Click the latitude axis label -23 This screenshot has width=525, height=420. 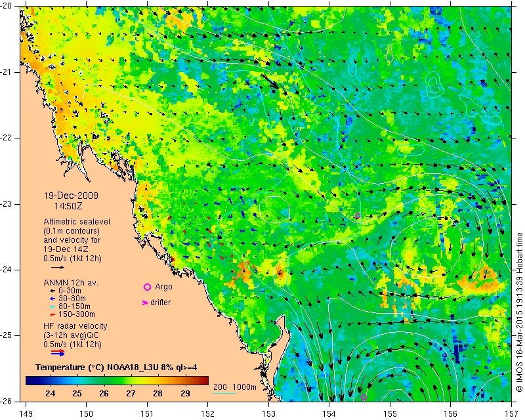[6, 204]
